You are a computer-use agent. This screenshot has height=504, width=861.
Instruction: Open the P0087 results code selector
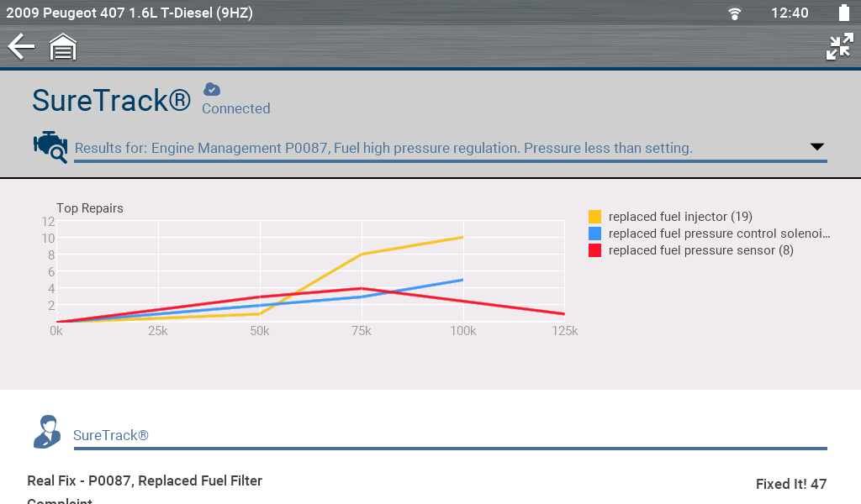click(383, 149)
